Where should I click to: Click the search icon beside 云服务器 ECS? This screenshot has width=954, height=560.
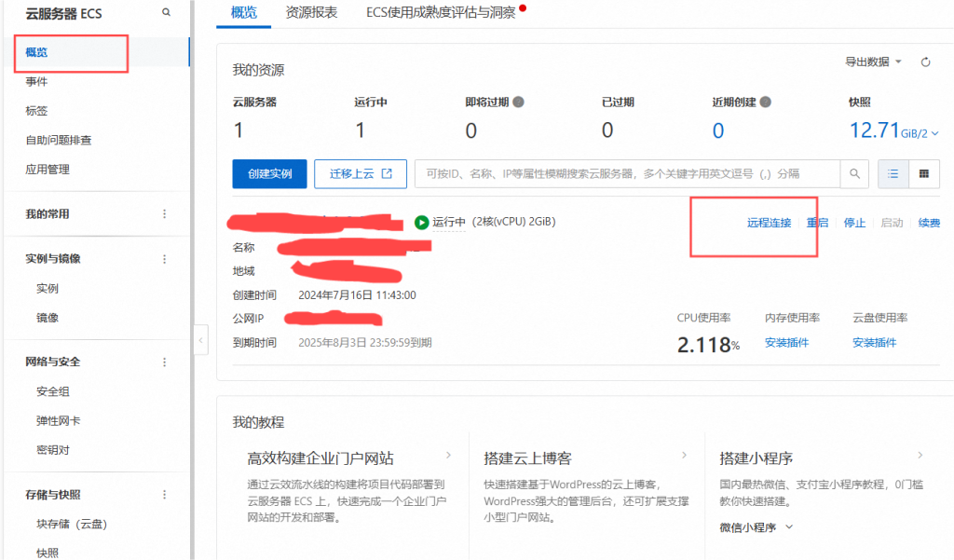tap(167, 13)
